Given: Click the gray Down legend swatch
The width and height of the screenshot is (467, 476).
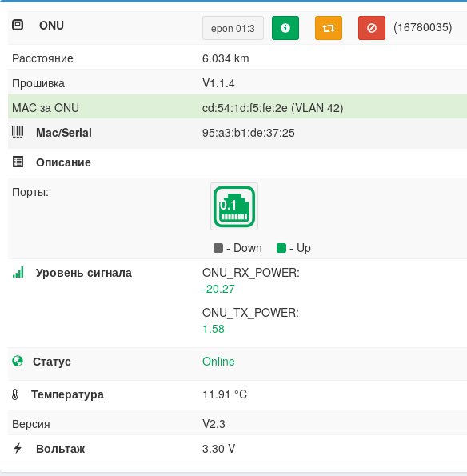Looking at the screenshot, I should pyautogui.click(x=218, y=248).
